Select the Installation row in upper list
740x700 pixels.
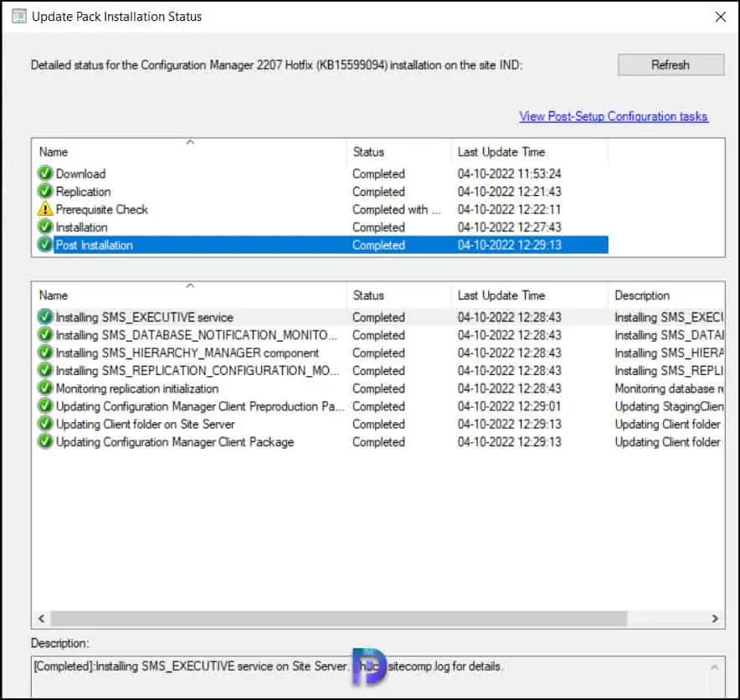pos(322,227)
